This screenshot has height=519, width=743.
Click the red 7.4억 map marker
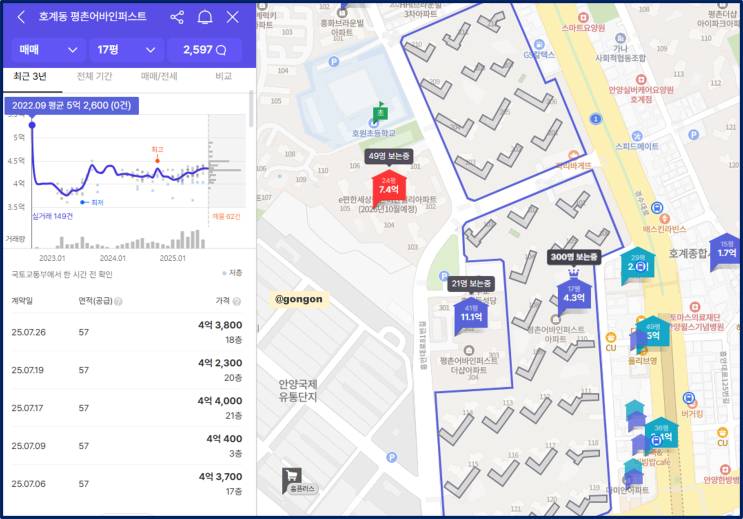click(x=389, y=188)
